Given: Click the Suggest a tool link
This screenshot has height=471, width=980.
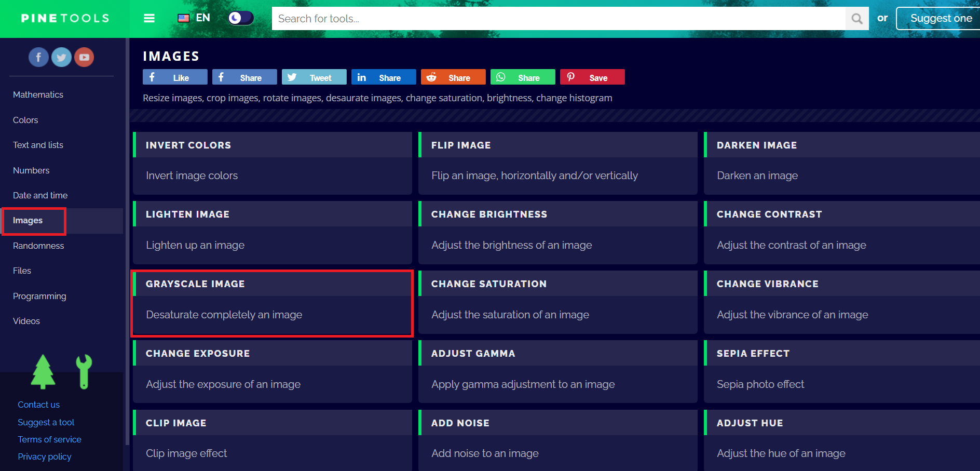Looking at the screenshot, I should [46, 422].
